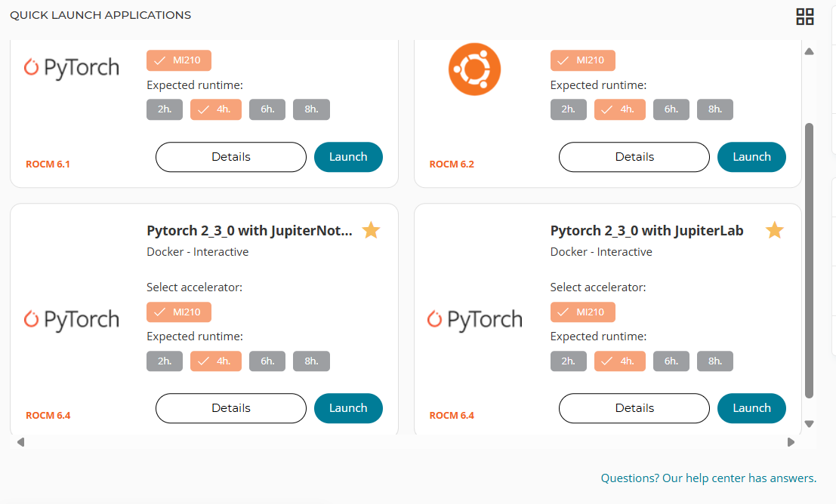Select 4h. runtime in JupiterLab card

(619, 361)
